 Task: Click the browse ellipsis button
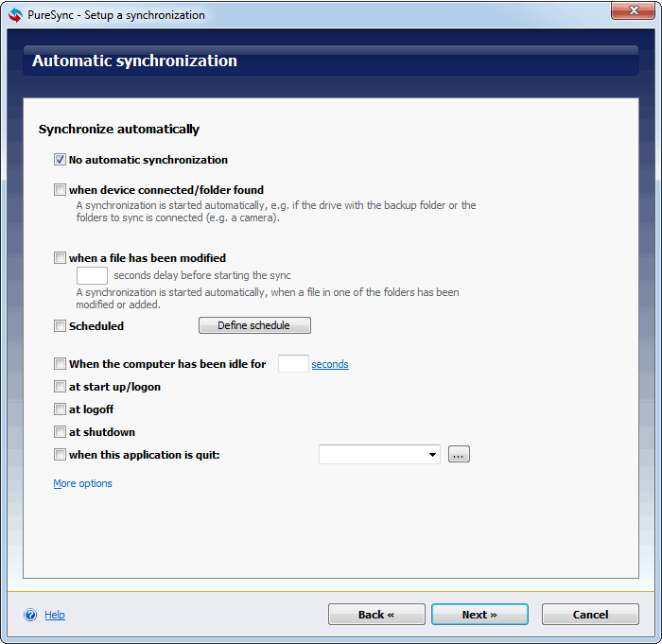(459, 455)
